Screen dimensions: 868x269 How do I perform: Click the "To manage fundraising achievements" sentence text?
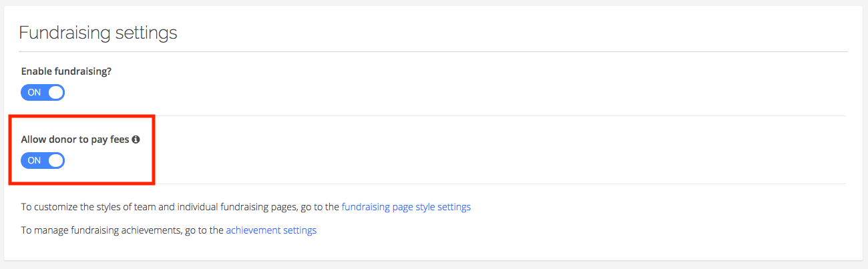point(123,230)
